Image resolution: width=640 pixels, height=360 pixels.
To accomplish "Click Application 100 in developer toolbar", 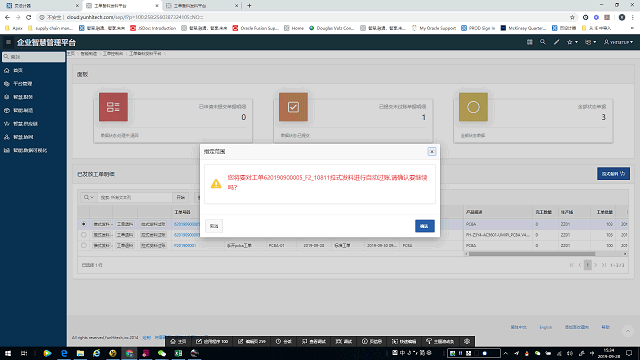I will pyautogui.click(x=212, y=341).
